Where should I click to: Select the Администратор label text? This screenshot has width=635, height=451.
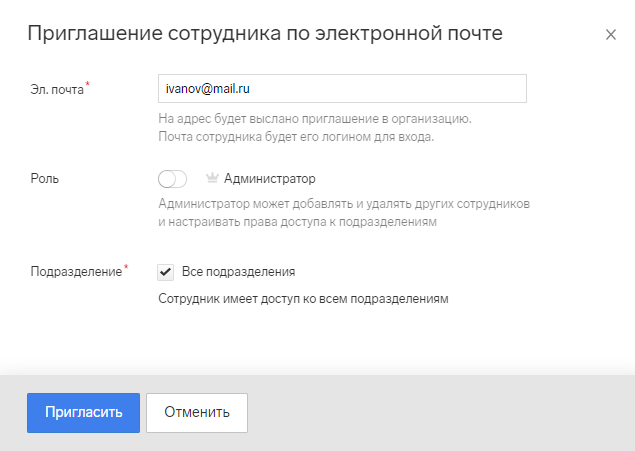click(270, 179)
